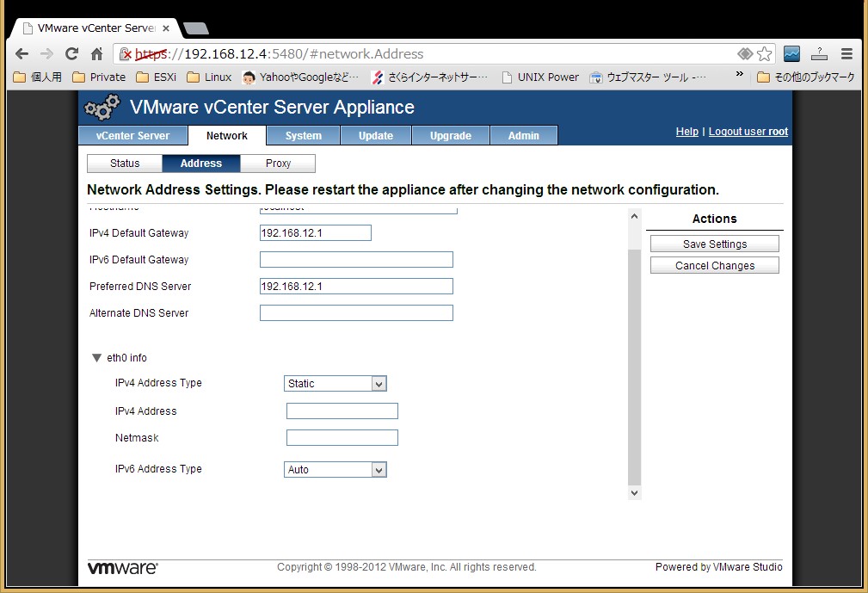Open the Linux bookmark folder

click(210, 77)
